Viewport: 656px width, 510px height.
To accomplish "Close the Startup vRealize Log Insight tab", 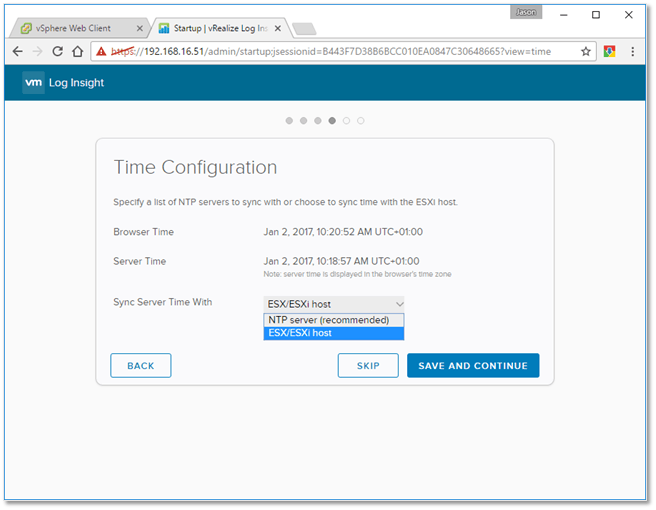I will 278,28.
